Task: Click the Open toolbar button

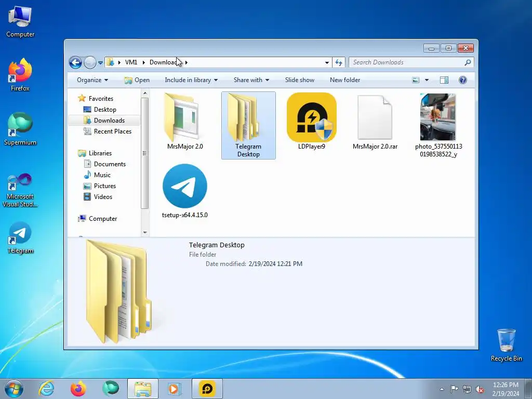Action: pos(137,80)
